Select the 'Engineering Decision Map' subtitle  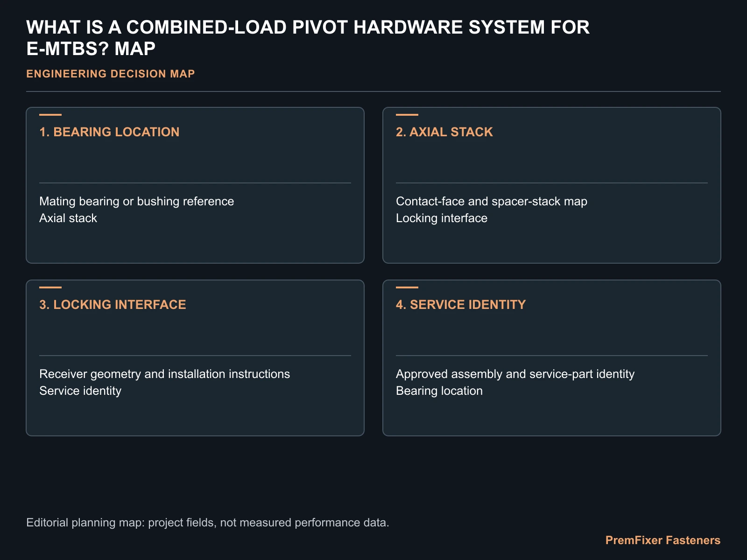[x=111, y=74]
